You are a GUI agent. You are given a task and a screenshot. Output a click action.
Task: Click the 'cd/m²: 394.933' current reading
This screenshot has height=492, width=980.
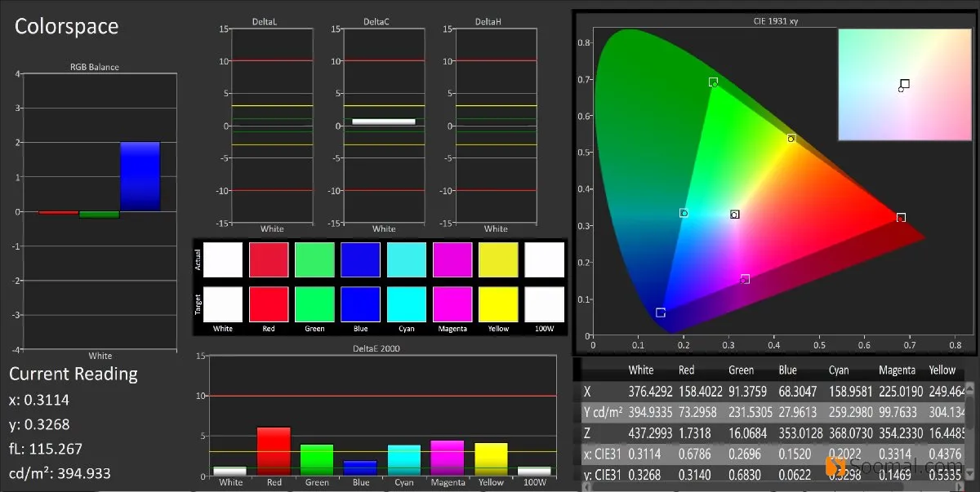tap(60, 473)
